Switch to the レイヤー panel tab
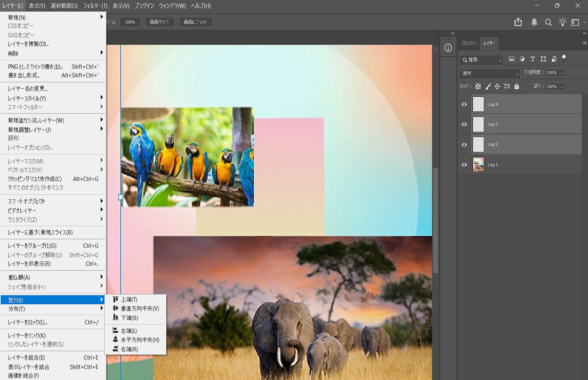The width and height of the screenshot is (588, 380). click(489, 43)
